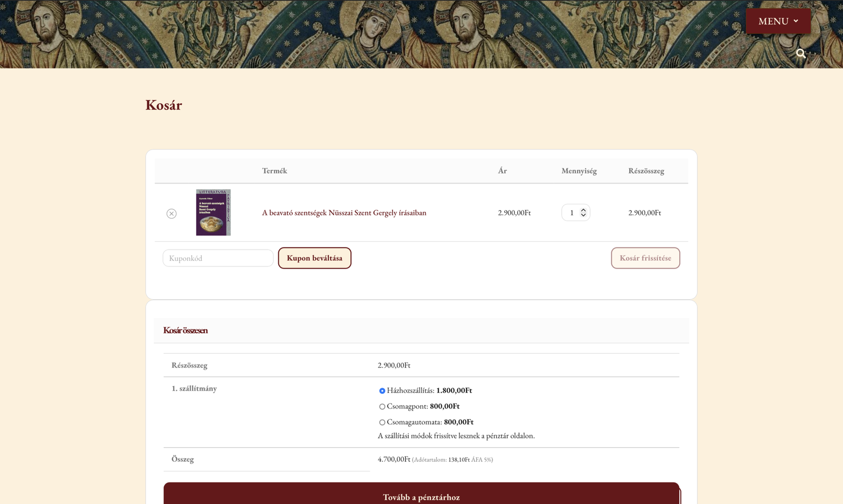843x504 pixels.
Task: Open the search magnifier icon
Action: tap(801, 53)
